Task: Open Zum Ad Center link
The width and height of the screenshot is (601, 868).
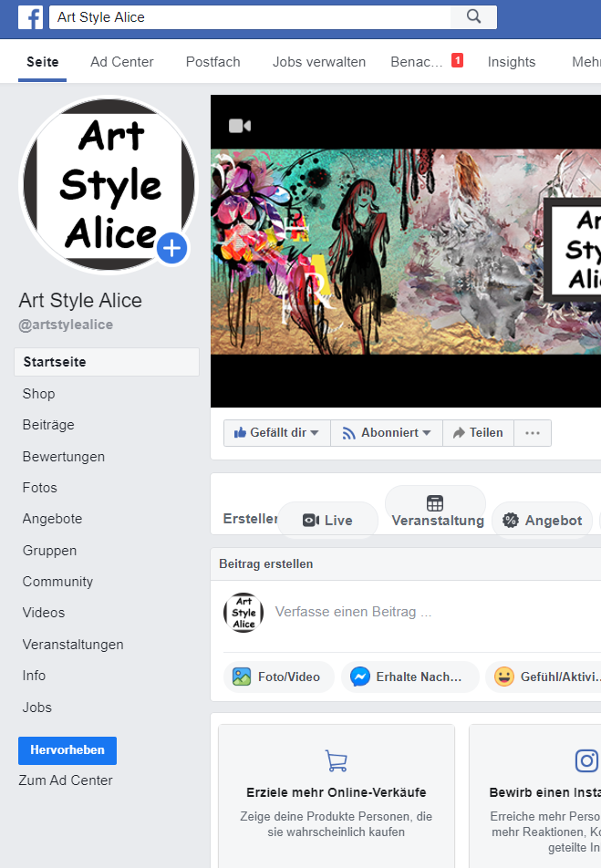Action: [66, 780]
